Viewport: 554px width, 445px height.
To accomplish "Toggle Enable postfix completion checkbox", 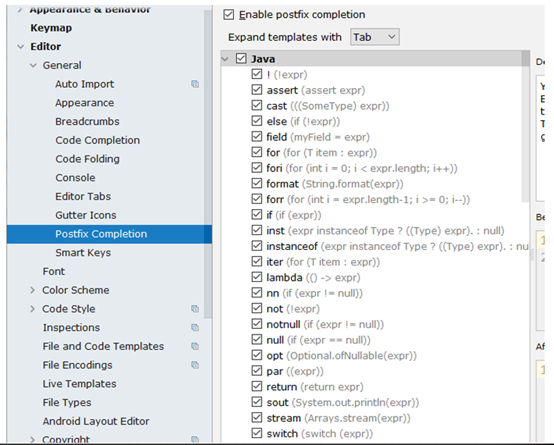I will pyautogui.click(x=229, y=15).
